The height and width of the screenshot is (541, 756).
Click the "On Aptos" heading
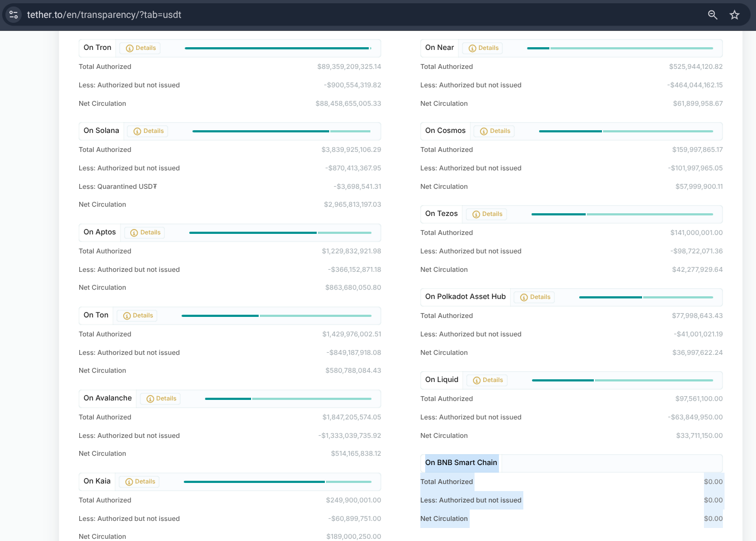[x=100, y=232]
